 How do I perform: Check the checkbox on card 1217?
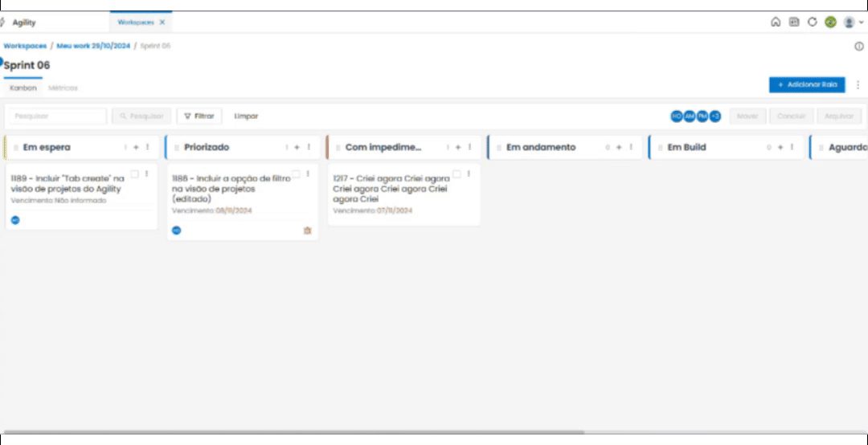coord(457,174)
